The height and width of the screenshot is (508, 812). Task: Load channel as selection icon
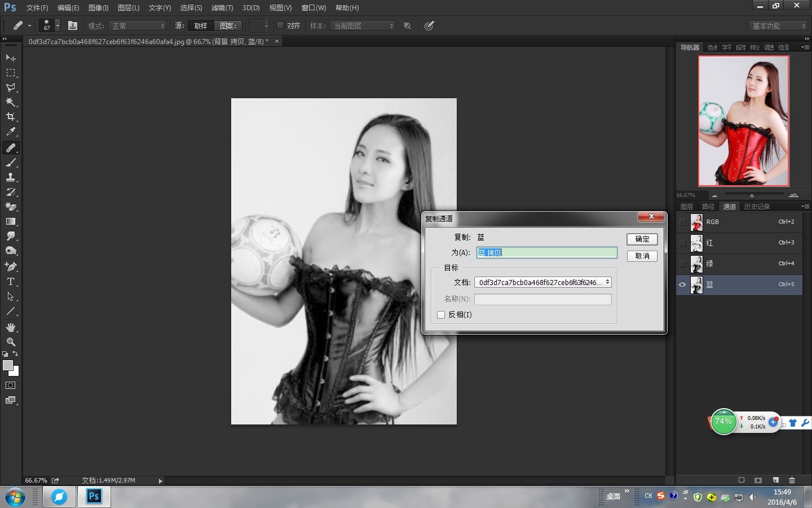pyautogui.click(x=742, y=480)
